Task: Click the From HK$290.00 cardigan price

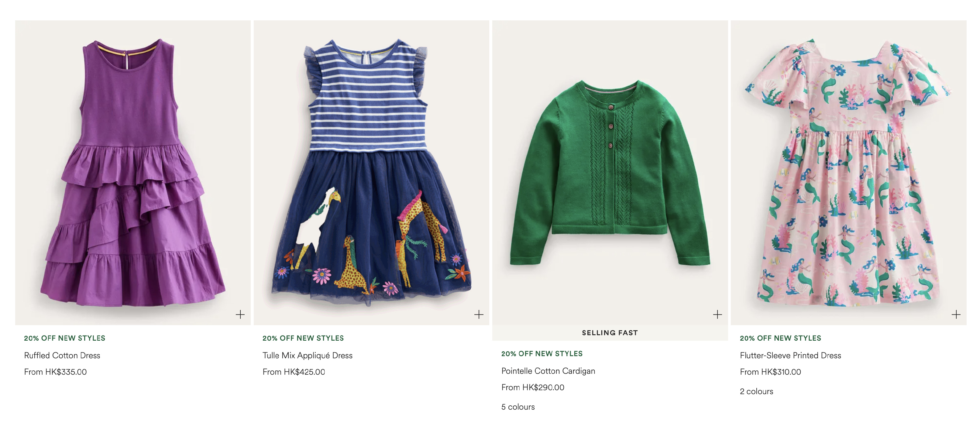Action: tap(533, 387)
